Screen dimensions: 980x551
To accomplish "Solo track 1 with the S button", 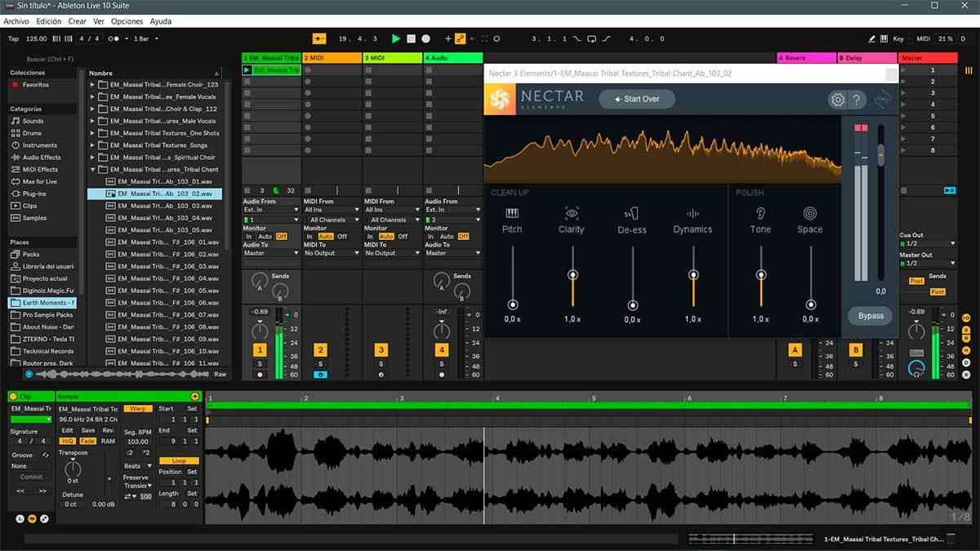I will click(x=260, y=363).
